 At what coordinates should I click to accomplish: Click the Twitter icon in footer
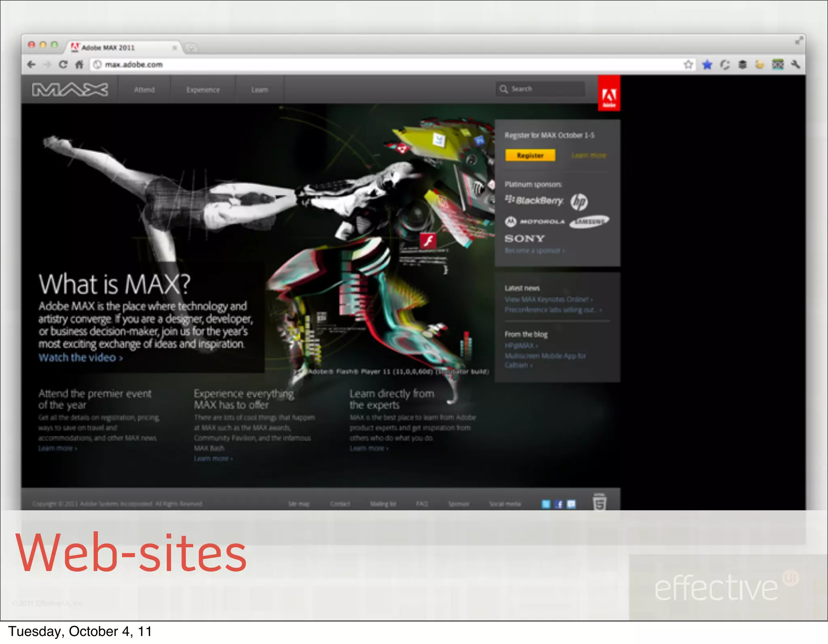[x=546, y=504]
